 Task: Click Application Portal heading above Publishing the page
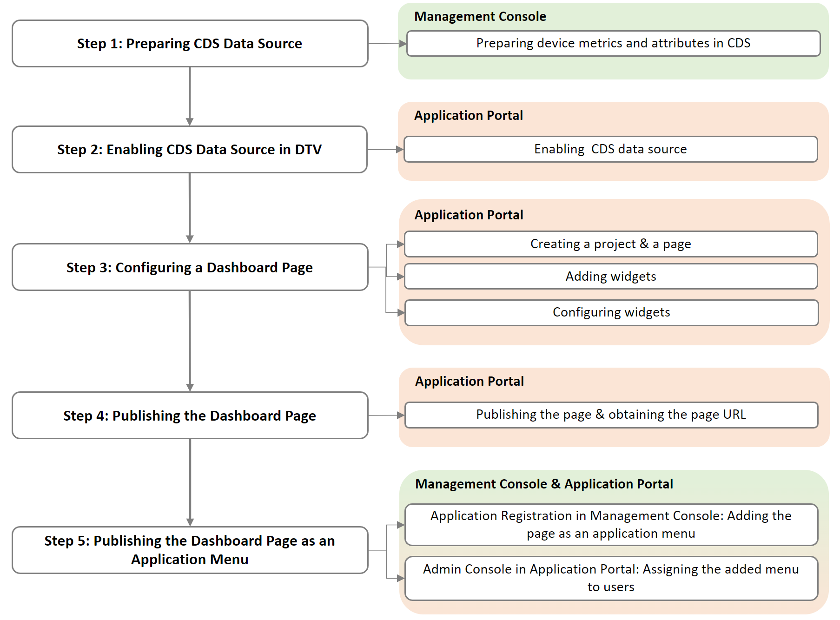[469, 382]
